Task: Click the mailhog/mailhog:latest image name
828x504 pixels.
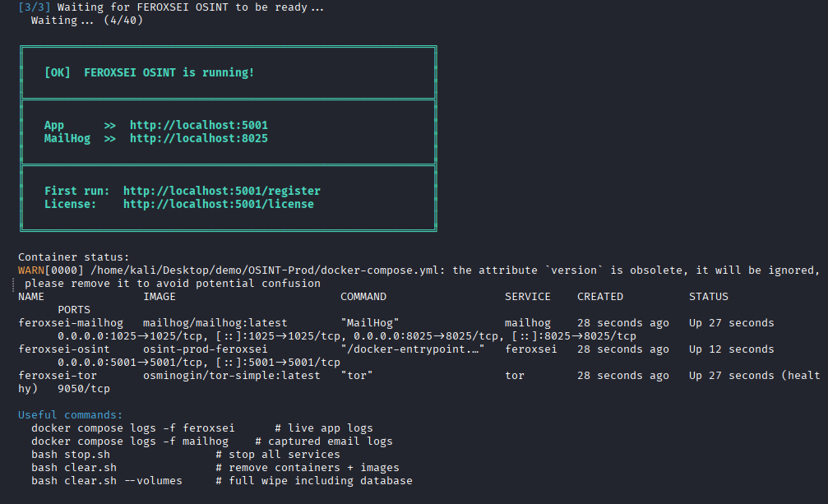Action: coord(215,323)
